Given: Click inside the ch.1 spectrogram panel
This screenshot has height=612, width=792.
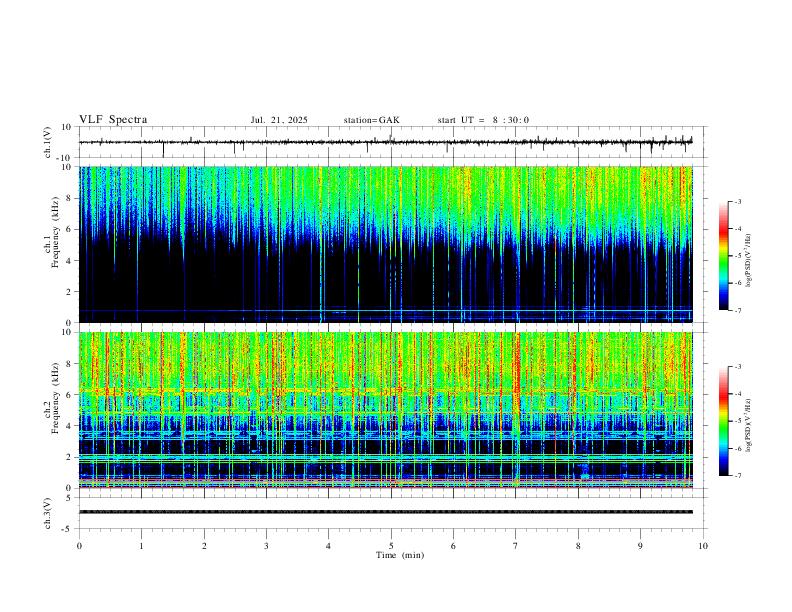Looking at the screenshot, I should 385,244.
